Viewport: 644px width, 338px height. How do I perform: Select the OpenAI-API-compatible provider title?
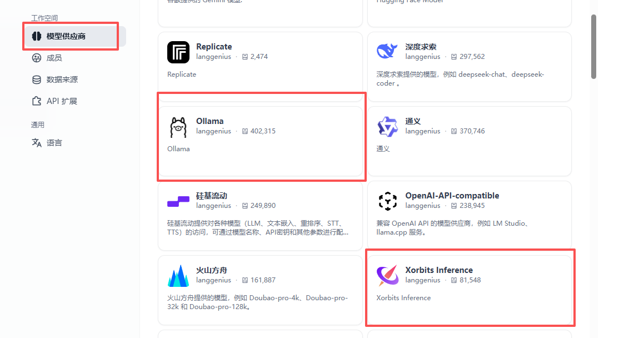click(x=452, y=196)
